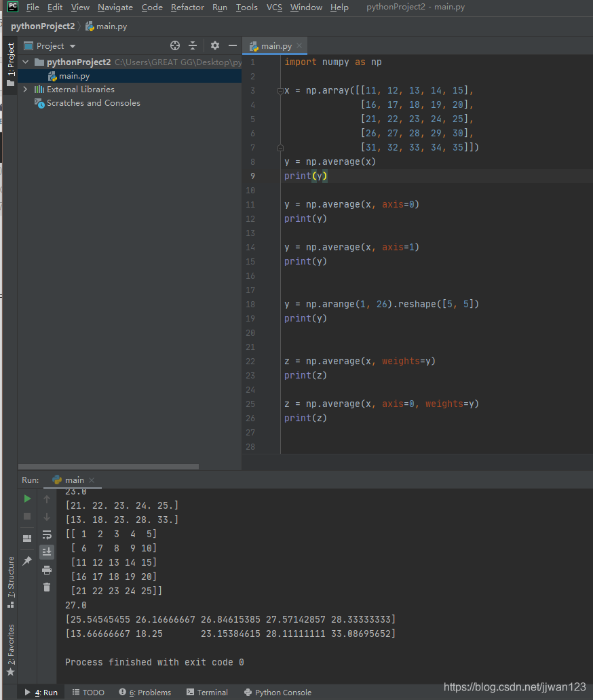The height and width of the screenshot is (700, 593).
Task: Click the Up the Stack Trace arrow
Action: coord(46,499)
